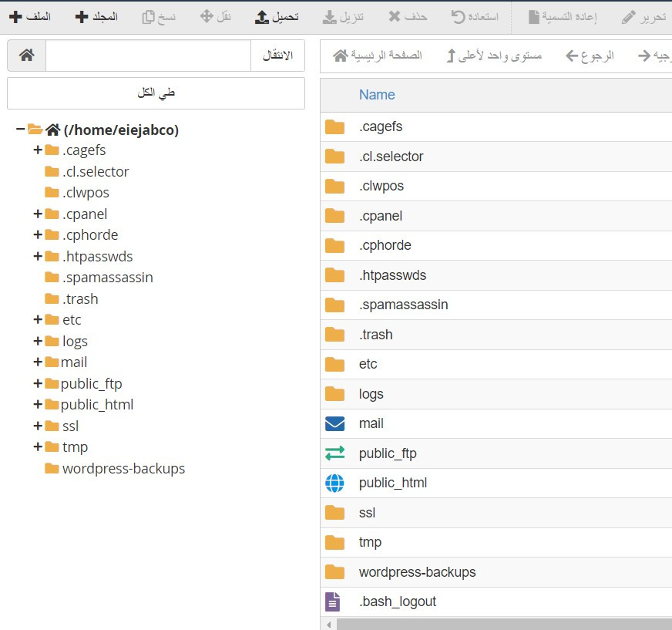This screenshot has height=630, width=672.
Task: Click the mail envelope icon in file list
Action: click(334, 423)
